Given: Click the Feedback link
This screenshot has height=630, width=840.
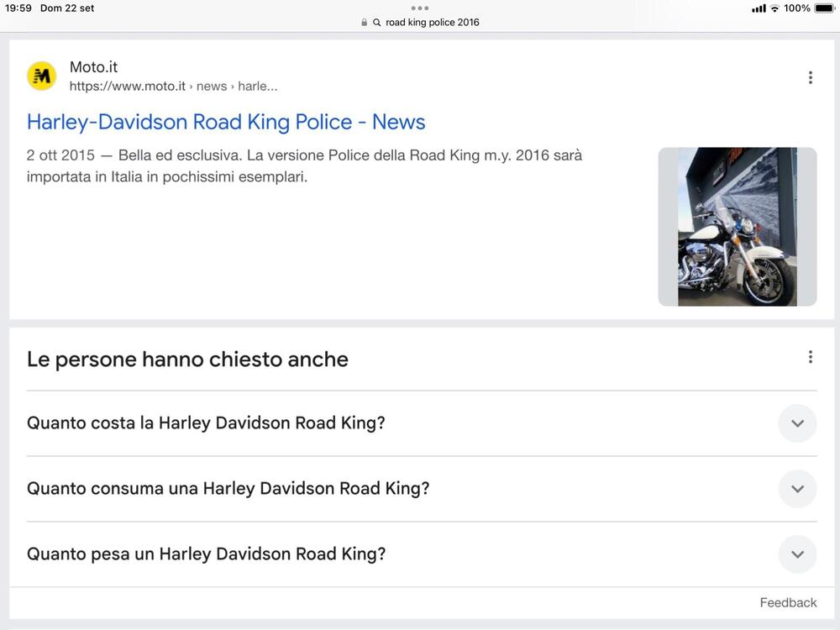Looking at the screenshot, I should (x=788, y=602).
